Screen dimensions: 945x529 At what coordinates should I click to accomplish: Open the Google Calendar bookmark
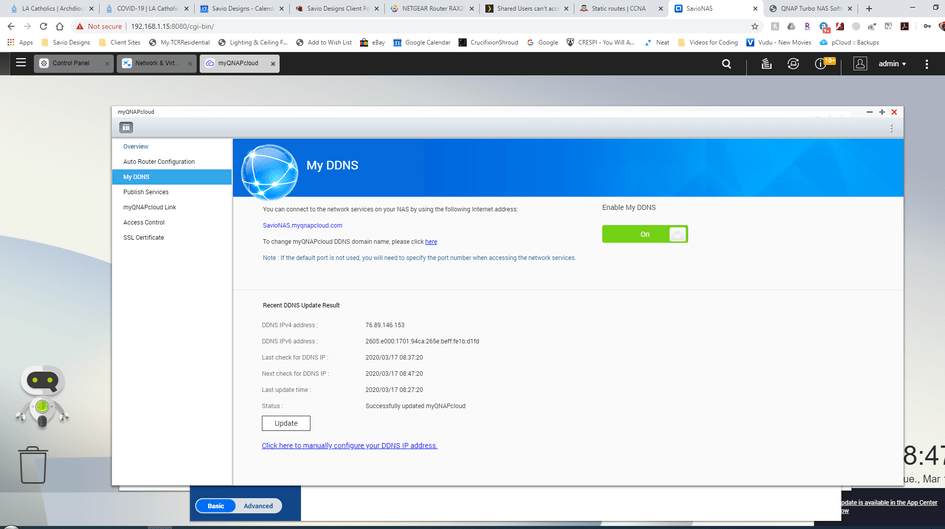pos(422,42)
